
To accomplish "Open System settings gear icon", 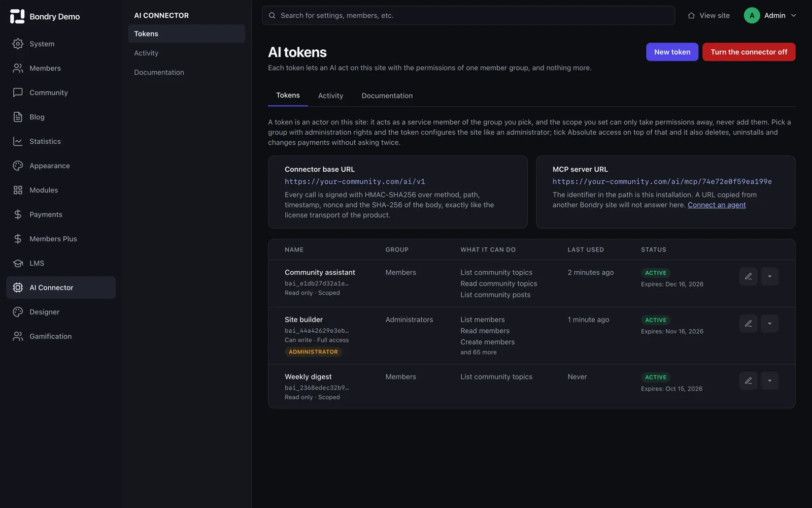I will [18, 44].
